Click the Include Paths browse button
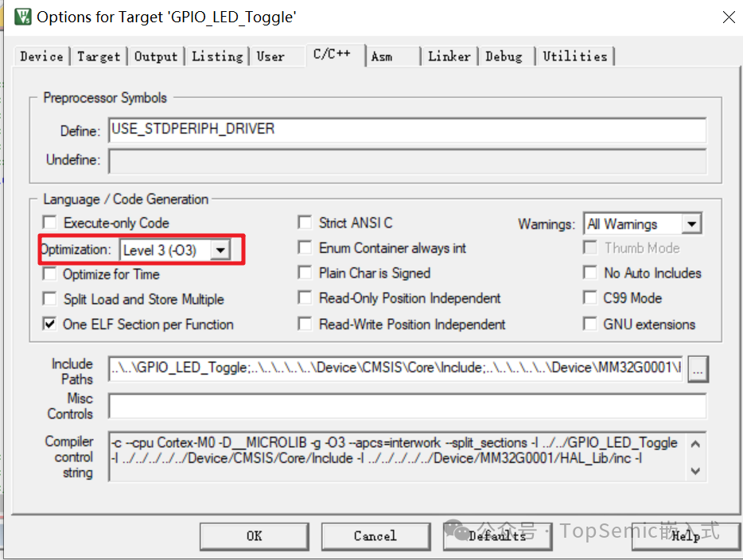The width and height of the screenshot is (743, 560). pyautogui.click(x=698, y=369)
